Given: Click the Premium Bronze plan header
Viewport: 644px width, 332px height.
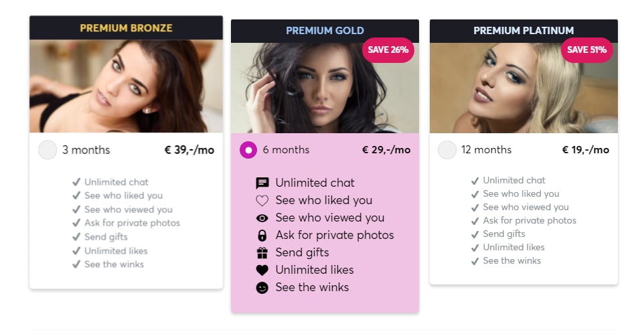Looking at the screenshot, I should (126, 28).
